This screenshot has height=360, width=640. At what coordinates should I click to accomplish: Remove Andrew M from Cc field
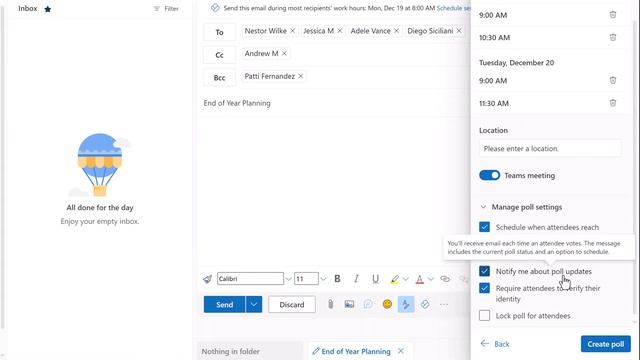tap(284, 53)
